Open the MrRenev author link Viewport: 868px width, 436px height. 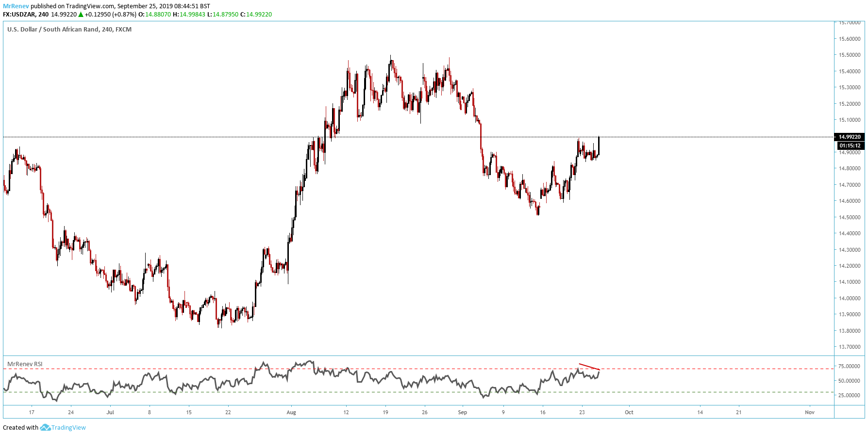point(16,6)
